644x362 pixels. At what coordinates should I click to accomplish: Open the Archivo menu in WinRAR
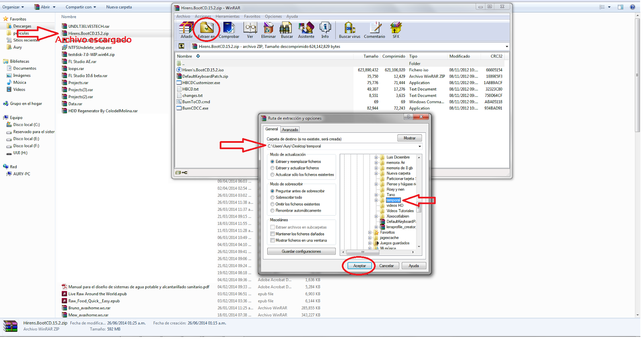183,16
